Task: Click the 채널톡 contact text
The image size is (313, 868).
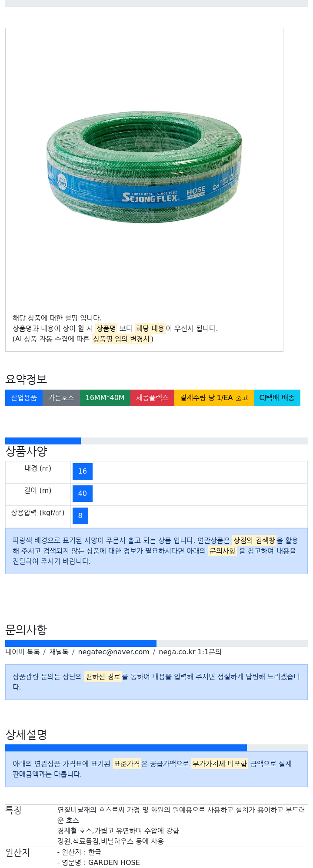Action: click(59, 652)
